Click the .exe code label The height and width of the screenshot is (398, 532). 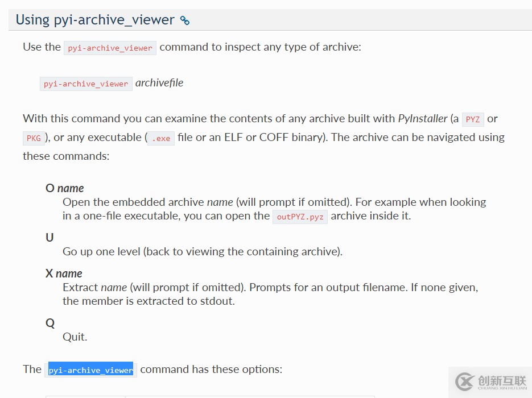coord(161,138)
